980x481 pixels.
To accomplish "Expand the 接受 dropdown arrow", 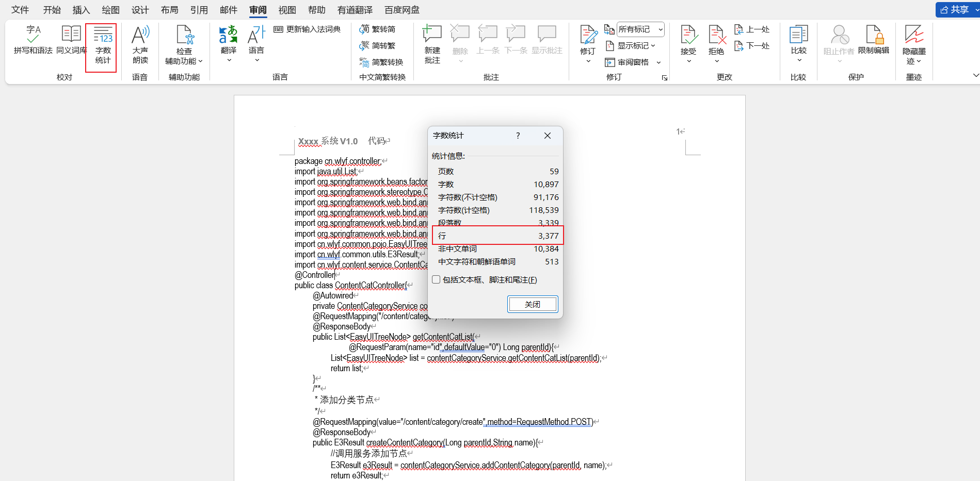I will tap(688, 61).
